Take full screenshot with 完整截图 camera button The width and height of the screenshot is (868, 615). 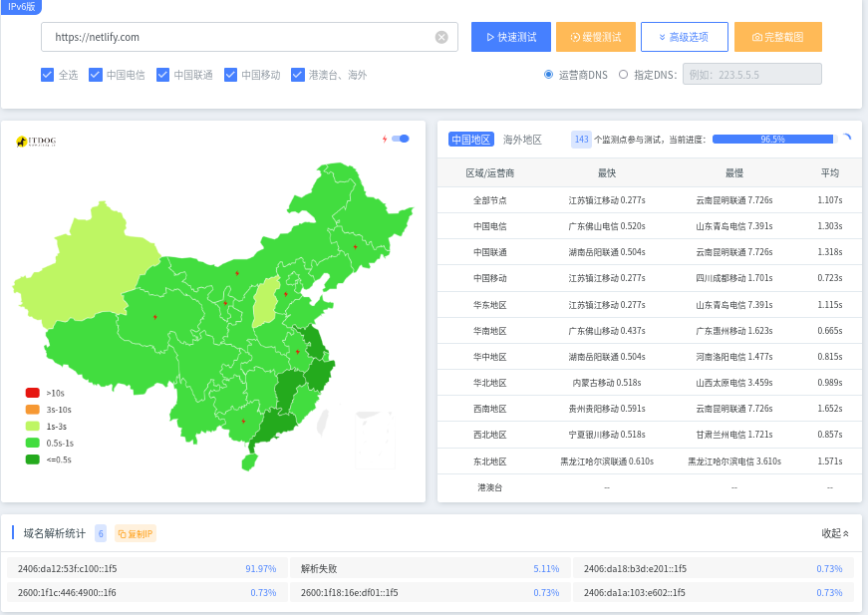pos(777,37)
